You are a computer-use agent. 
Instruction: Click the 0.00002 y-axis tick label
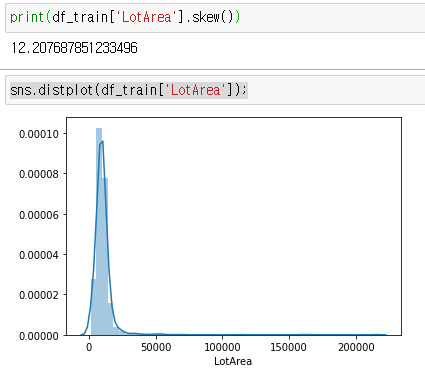[39, 295]
